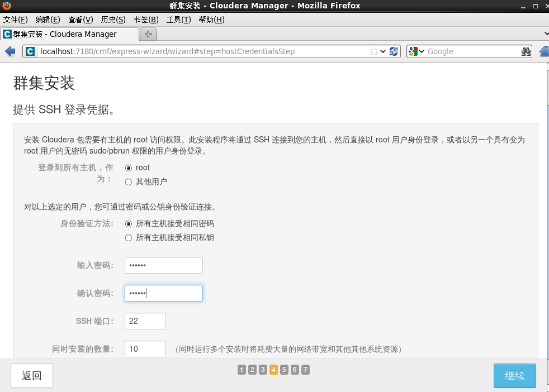
Task: Open a new tab with plus button
Action: [148, 34]
